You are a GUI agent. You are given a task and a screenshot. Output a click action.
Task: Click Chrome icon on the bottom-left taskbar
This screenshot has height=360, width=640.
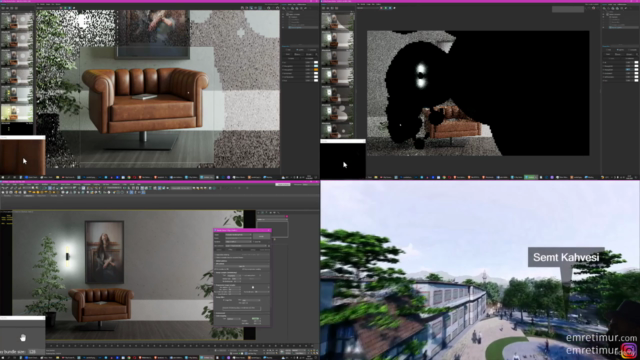pyautogui.click(x=129, y=358)
